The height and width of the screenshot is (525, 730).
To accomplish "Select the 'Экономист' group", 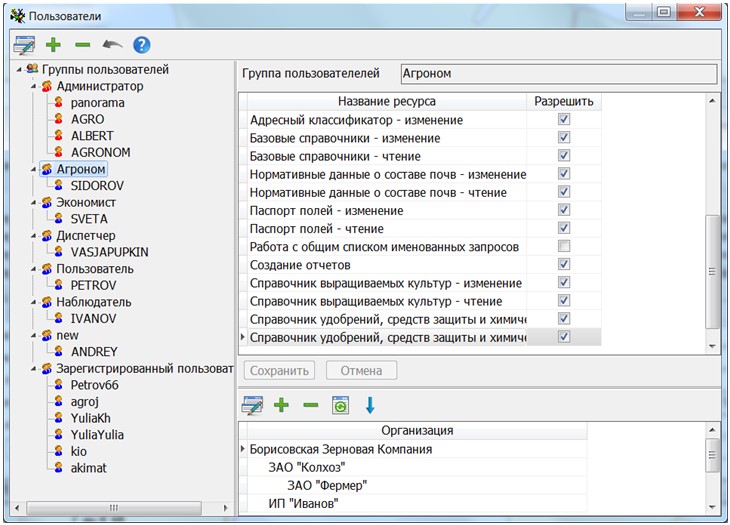I will pos(86,202).
